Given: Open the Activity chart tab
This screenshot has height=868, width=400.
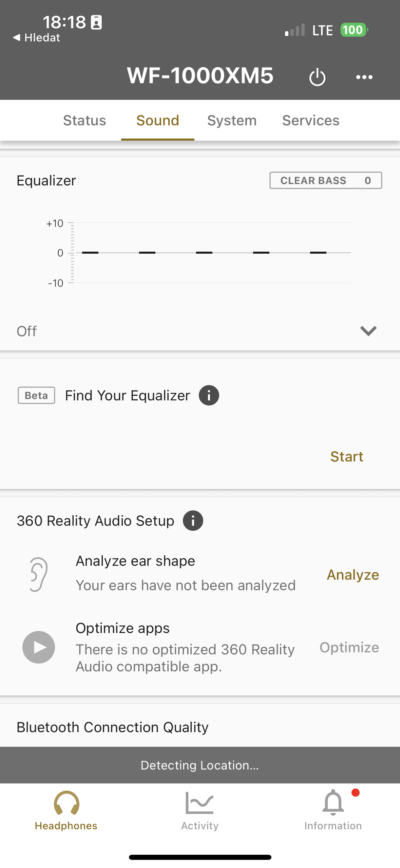Looking at the screenshot, I should point(199,810).
